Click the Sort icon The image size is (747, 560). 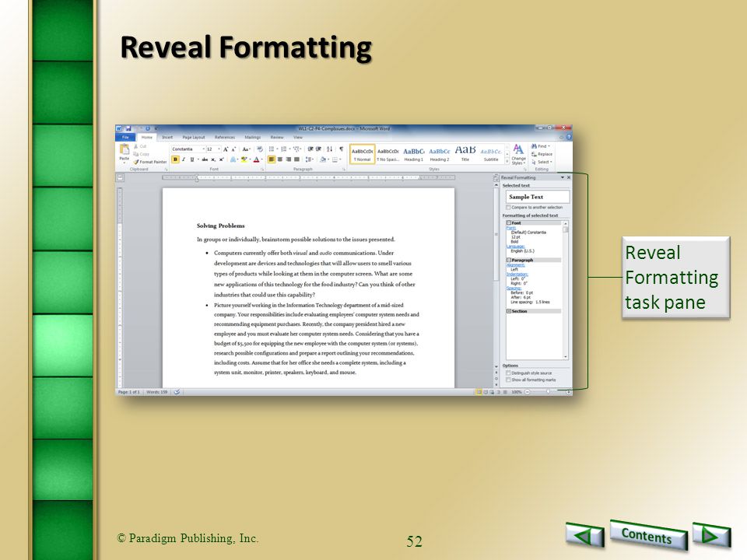click(x=330, y=149)
